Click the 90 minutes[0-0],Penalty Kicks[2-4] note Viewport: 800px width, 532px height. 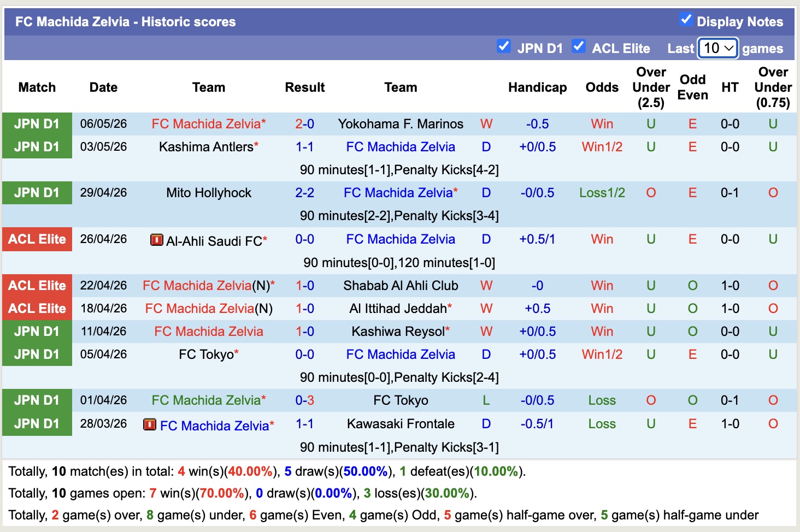(399, 377)
